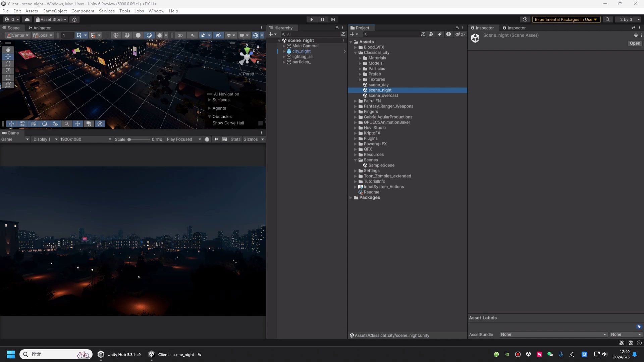Click the Pause button in the toolbar
This screenshot has height=362, width=644.
(x=322, y=19)
